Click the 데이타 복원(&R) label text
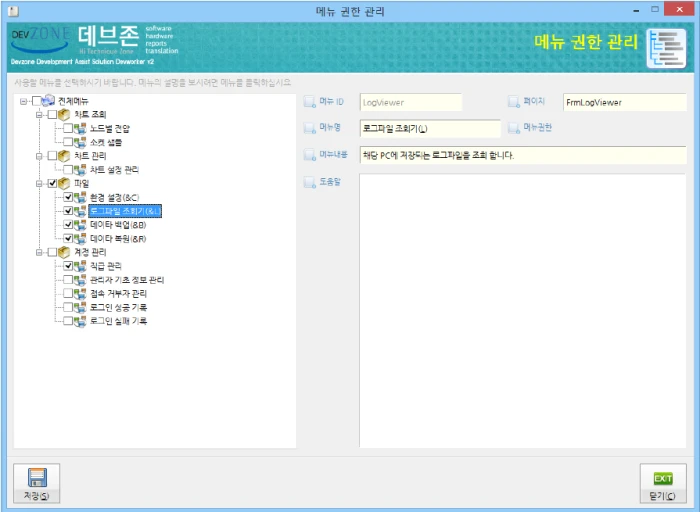 pos(118,239)
